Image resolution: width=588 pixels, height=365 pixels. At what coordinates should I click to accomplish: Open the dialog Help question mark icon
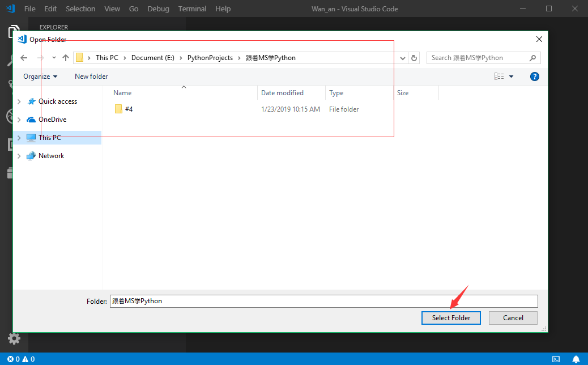tap(534, 77)
